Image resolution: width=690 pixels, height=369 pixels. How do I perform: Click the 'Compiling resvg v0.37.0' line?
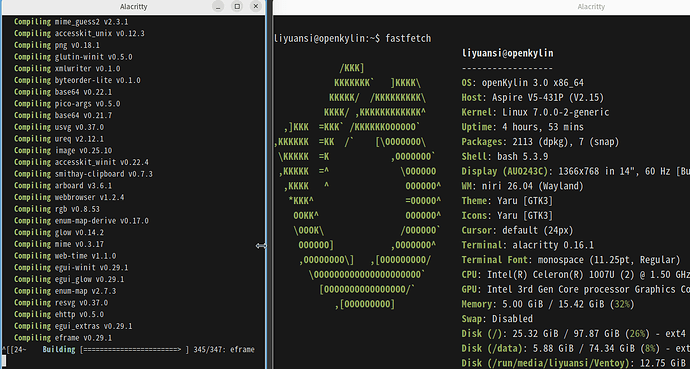[61, 303]
